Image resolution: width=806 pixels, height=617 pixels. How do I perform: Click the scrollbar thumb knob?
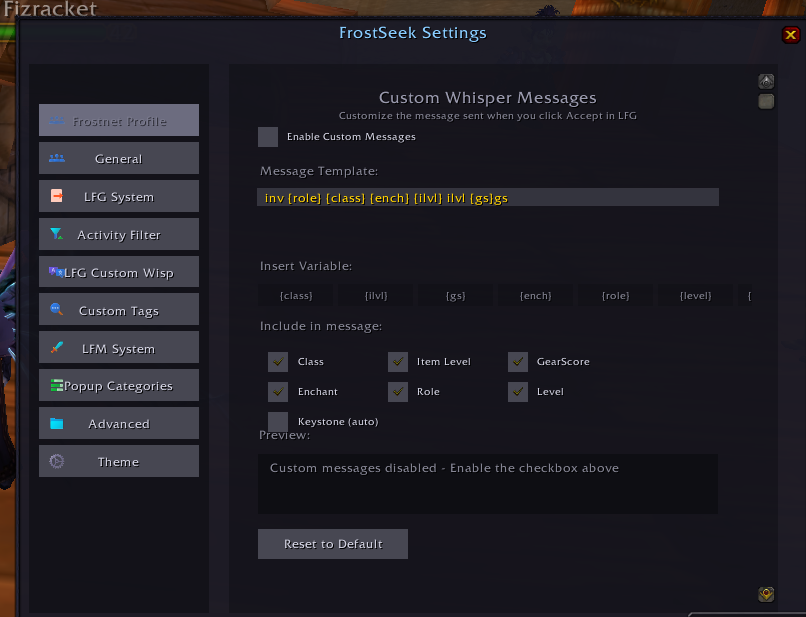tap(766, 101)
